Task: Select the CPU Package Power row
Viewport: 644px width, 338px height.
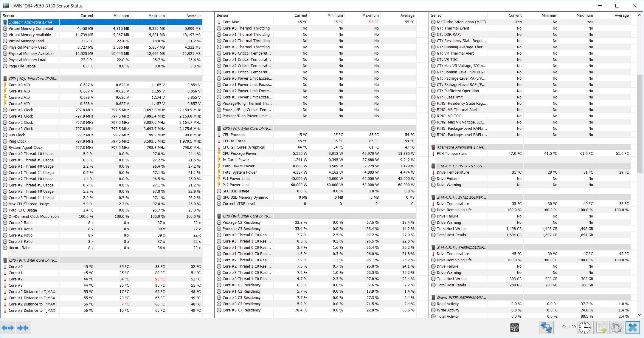Action: click(316, 153)
